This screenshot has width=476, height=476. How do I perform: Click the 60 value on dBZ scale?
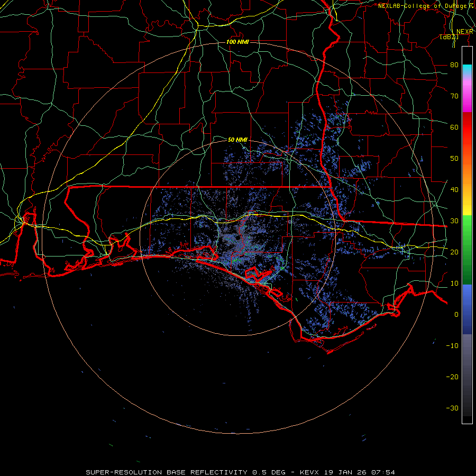coord(454,127)
